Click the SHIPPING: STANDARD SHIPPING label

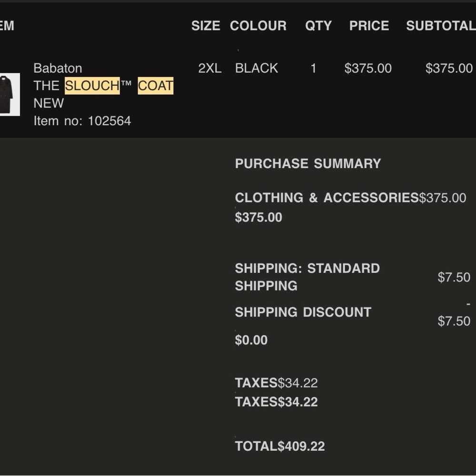[x=307, y=277]
